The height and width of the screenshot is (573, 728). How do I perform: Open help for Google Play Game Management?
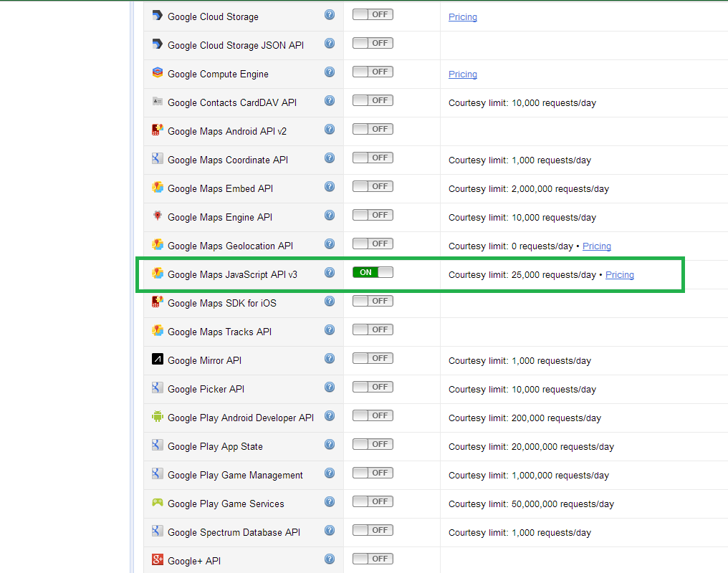(x=330, y=473)
